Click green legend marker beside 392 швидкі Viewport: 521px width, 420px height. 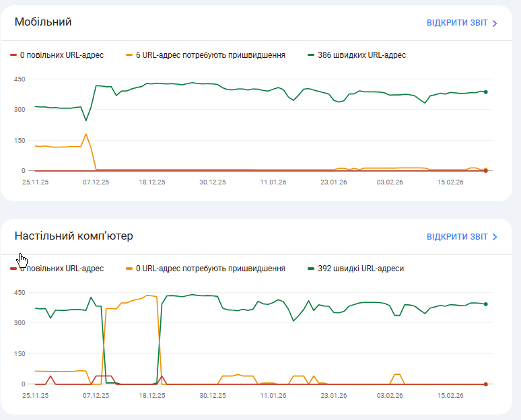point(311,269)
